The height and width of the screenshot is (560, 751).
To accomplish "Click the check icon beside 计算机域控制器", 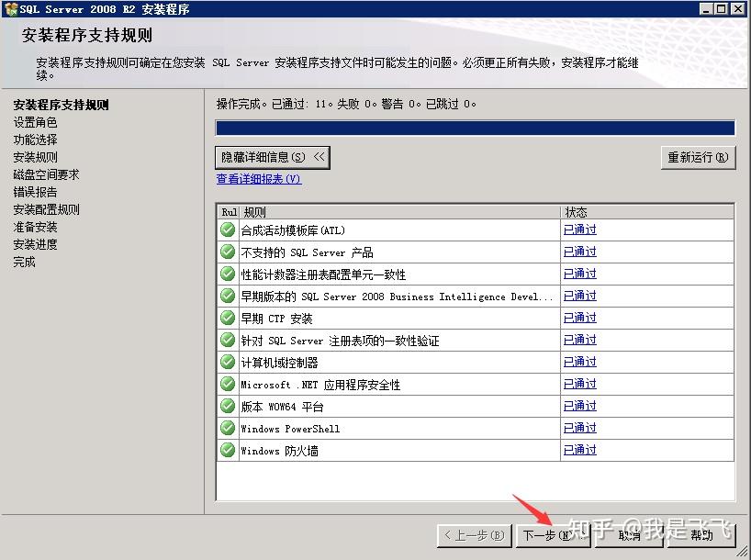I will coord(227,362).
